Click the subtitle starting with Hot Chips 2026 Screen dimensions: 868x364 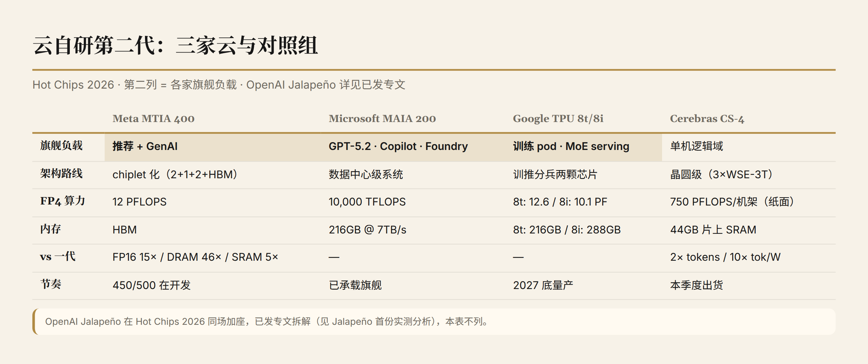[x=219, y=85]
